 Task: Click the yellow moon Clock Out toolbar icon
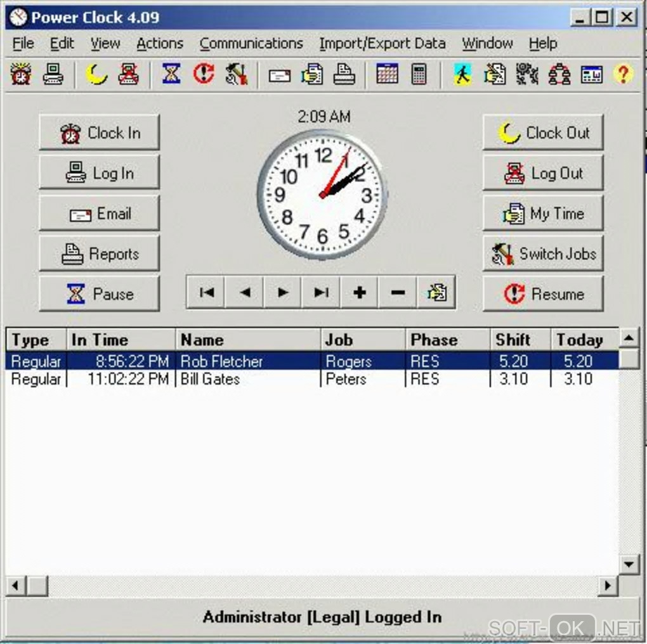click(96, 74)
